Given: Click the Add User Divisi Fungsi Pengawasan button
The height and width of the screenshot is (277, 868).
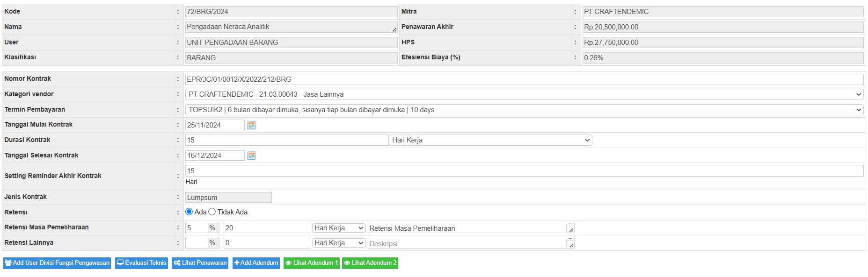Looking at the screenshot, I should (x=57, y=263).
